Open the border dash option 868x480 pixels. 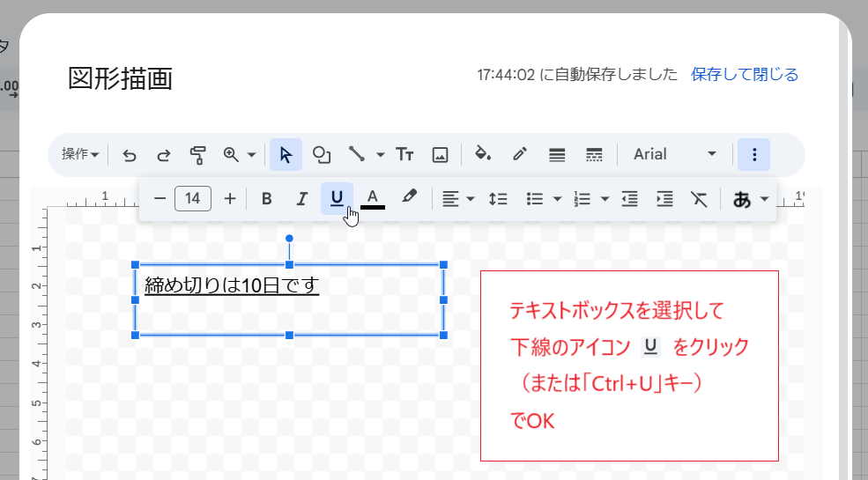point(594,155)
